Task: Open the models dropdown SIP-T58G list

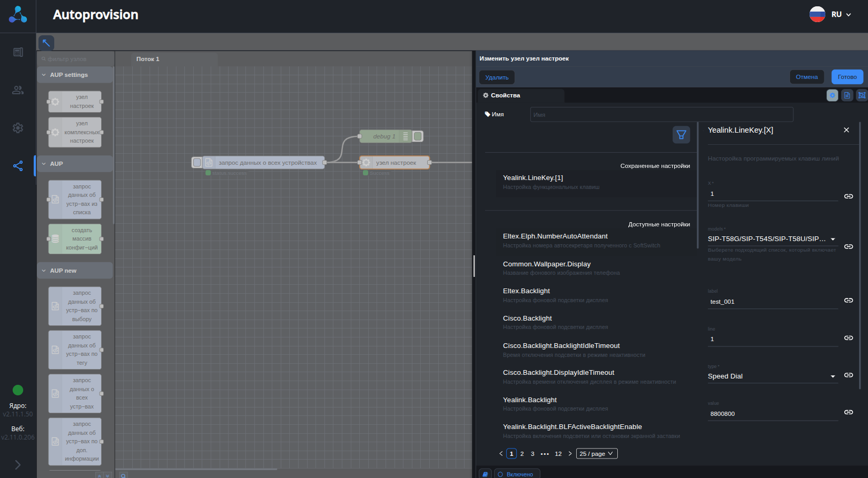Action: click(x=772, y=239)
